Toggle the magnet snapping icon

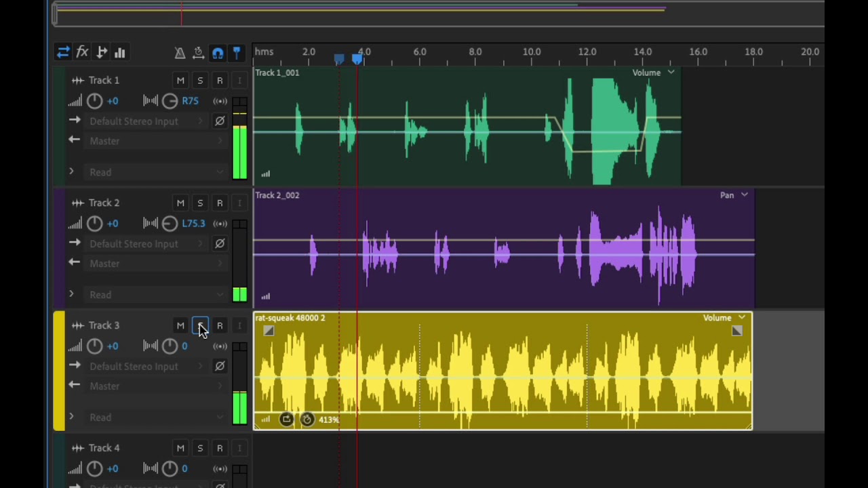click(x=218, y=53)
